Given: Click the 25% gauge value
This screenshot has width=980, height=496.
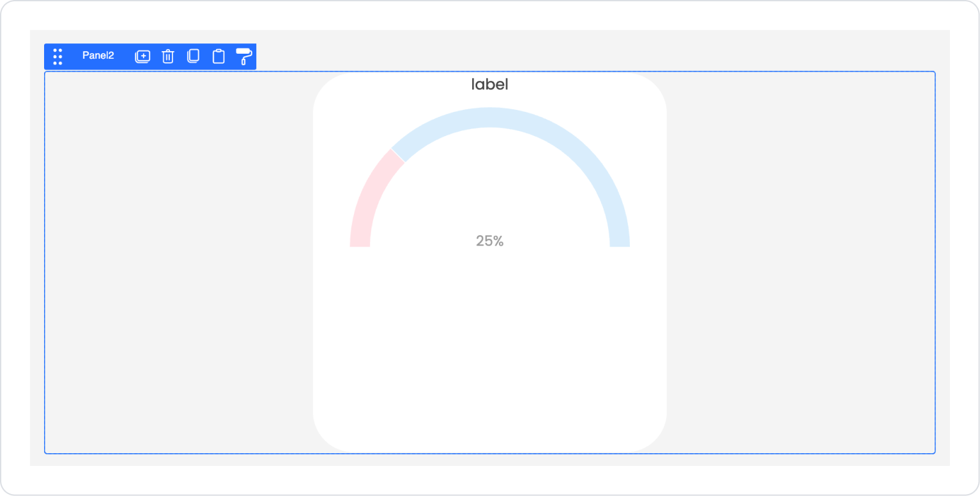Looking at the screenshot, I should [489, 241].
